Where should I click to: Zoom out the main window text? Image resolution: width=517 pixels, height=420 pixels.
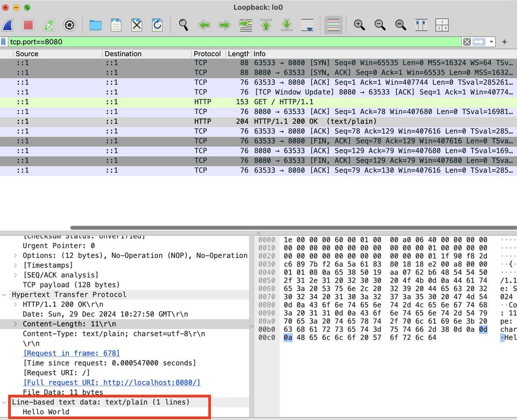coord(380,25)
